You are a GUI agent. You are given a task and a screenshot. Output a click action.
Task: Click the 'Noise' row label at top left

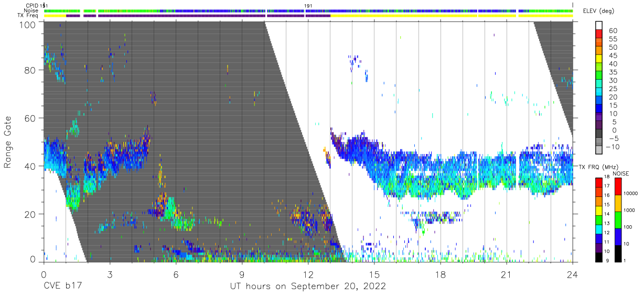(31, 10)
